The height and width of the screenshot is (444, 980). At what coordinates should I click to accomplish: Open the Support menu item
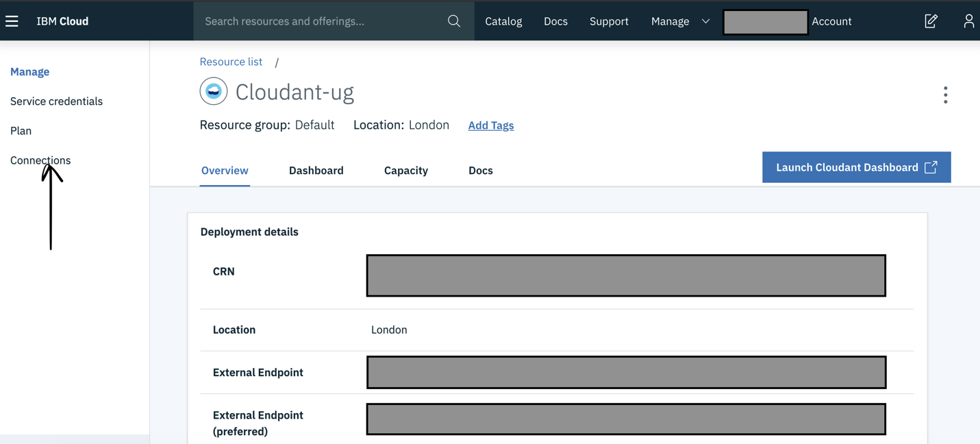click(x=609, y=21)
